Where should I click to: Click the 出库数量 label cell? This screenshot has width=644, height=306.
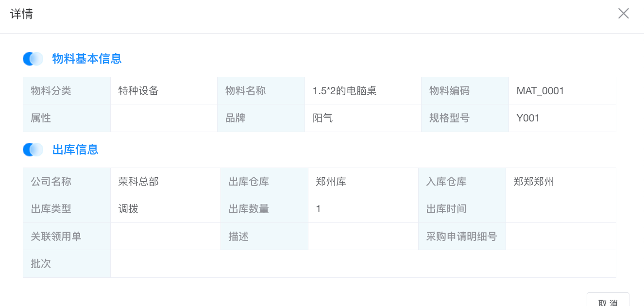point(249,209)
